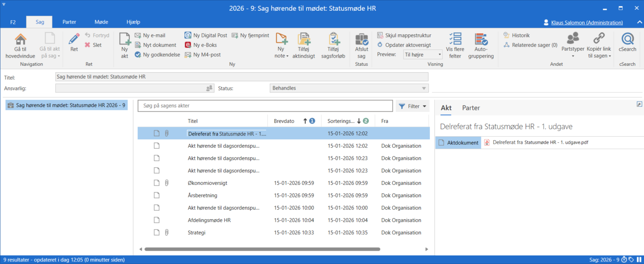Open cSearch from the ribbon
Viewport: 644px width, 264px height.
coord(627,40)
